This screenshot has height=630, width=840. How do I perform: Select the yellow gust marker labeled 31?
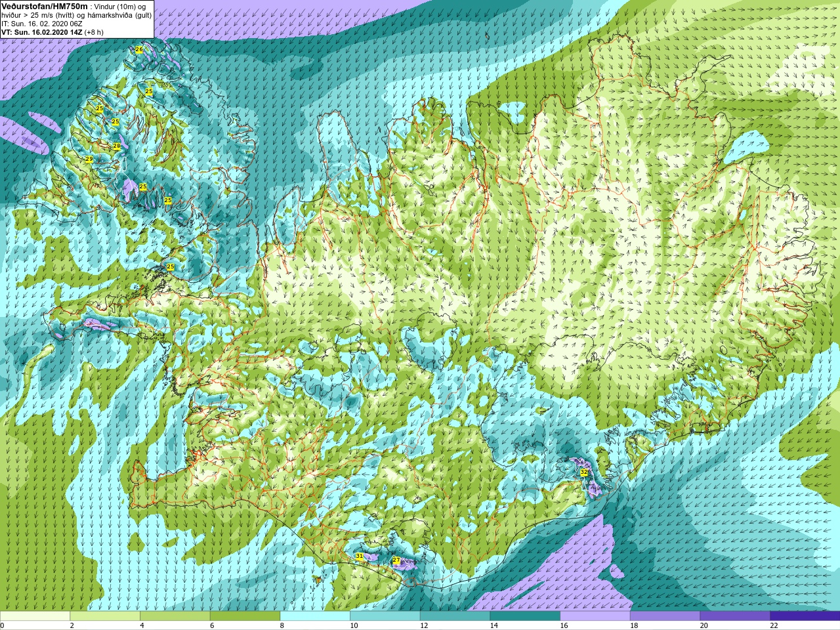[x=359, y=556]
